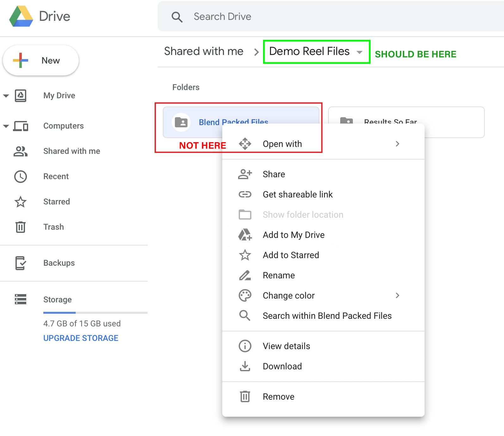Open Starred in the sidebar
The height and width of the screenshot is (436, 504).
[x=57, y=202]
